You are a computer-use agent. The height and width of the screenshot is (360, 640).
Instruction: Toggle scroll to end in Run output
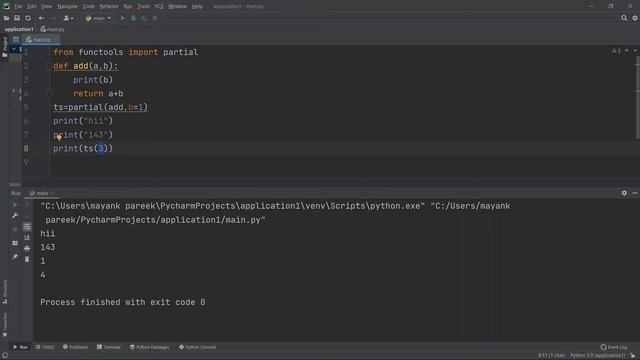click(27, 237)
